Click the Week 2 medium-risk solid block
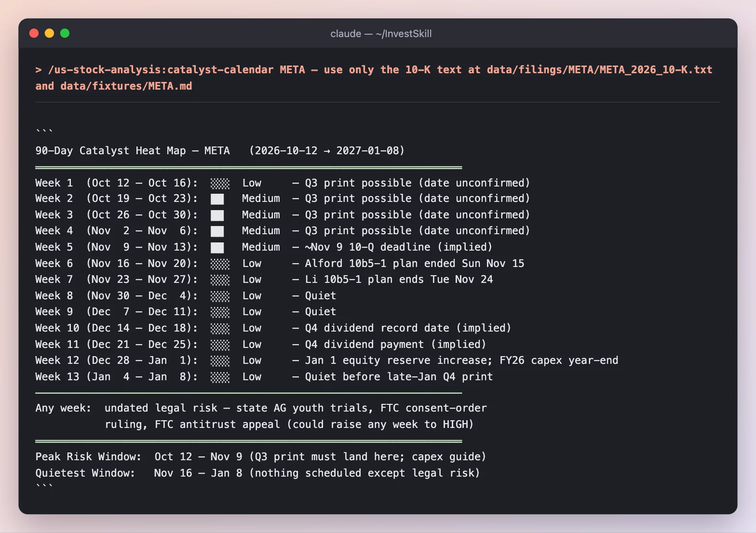This screenshot has height=533, width=756. point(217,199)
